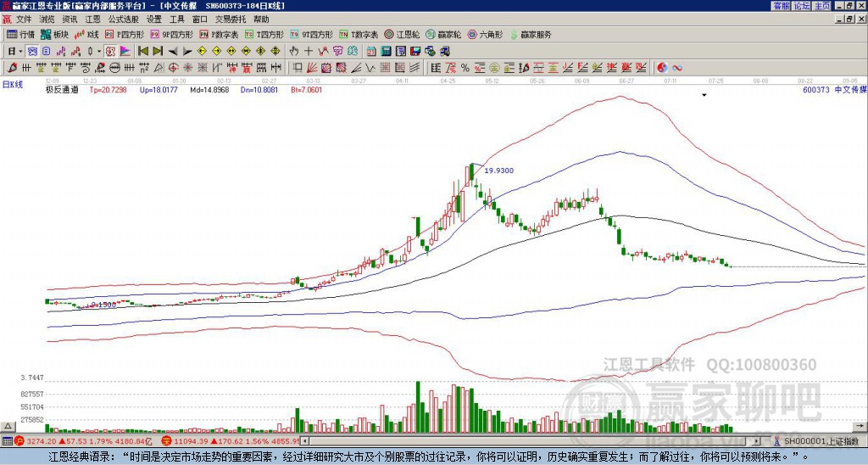Click the black right arrow icon
Viewport: 868px width, 465px height.
[x=187, y=52]
